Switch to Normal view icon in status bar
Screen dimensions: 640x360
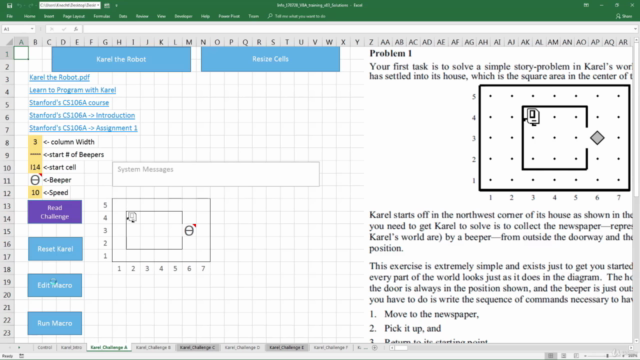(551, 356)
